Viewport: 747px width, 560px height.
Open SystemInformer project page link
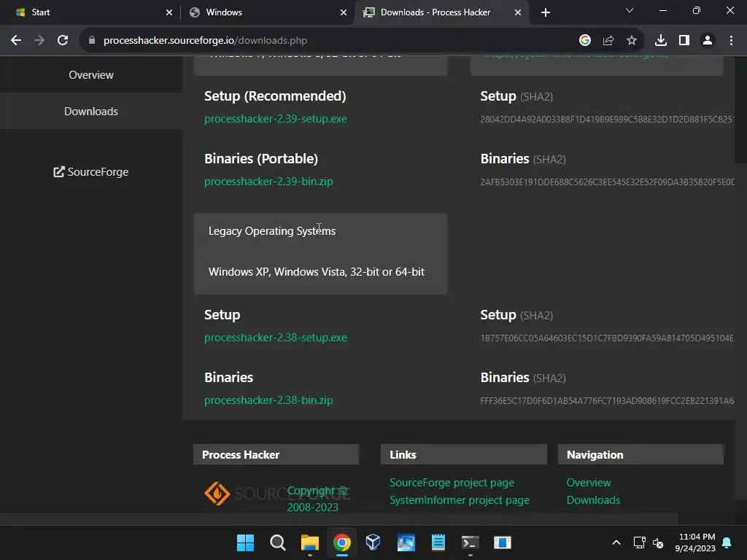point(460,500)
